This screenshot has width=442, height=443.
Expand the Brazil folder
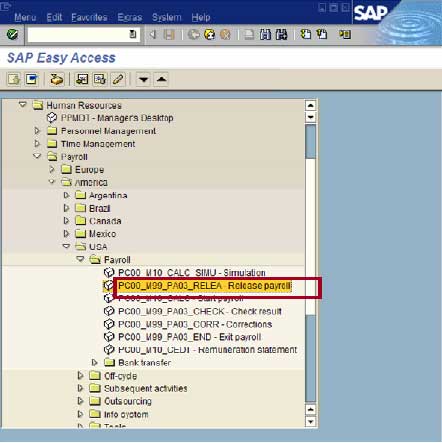[x=66, y=208]
